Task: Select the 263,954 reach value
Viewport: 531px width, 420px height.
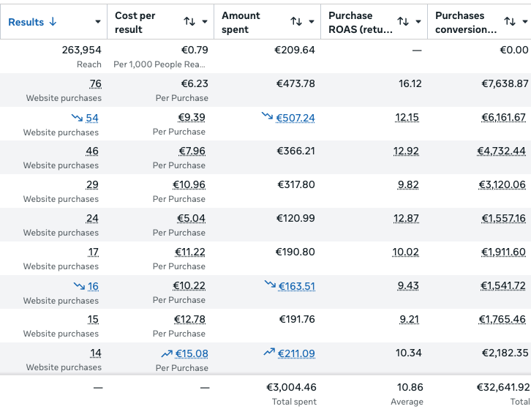Action: click(x=82, y=50)
